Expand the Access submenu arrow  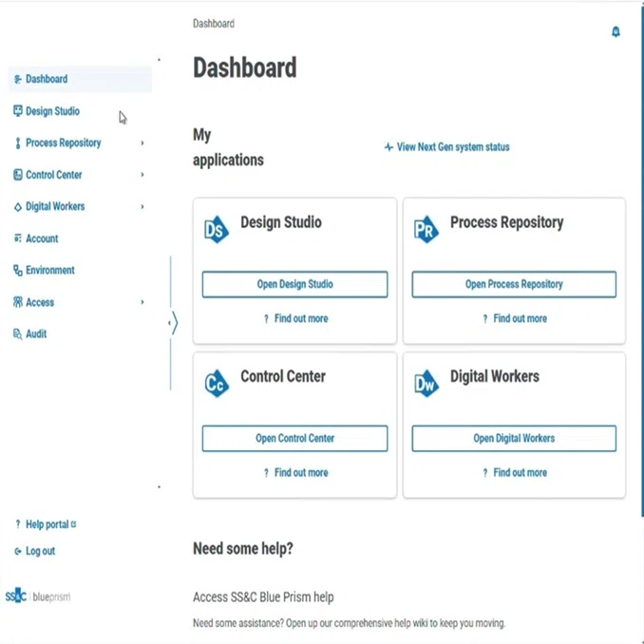coord(142,302)
